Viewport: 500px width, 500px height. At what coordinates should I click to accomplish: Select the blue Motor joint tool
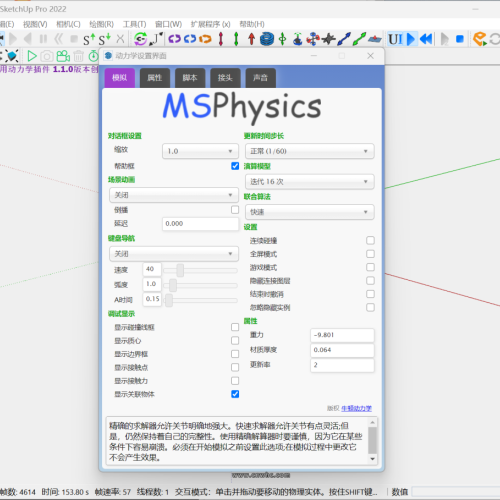(x=190, y=39)
